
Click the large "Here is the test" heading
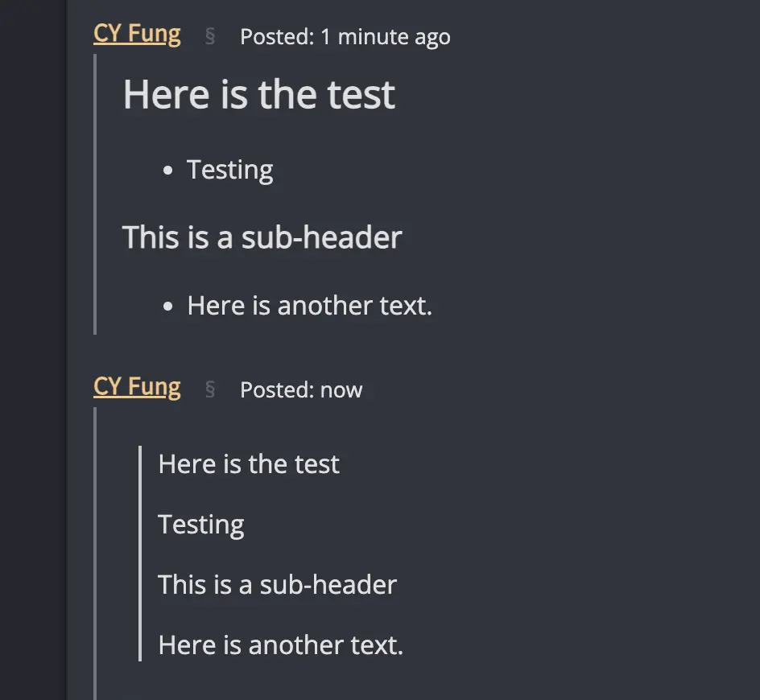[258, 95]
